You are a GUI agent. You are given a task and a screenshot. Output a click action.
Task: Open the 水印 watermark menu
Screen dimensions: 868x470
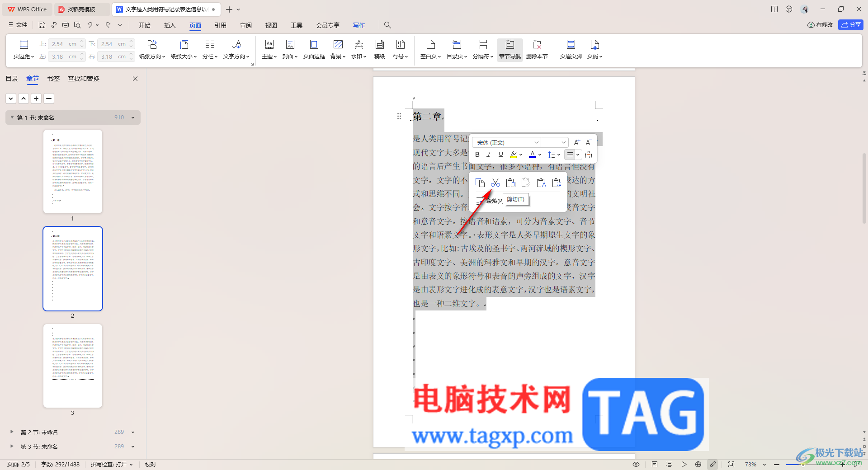coord(359,49)
